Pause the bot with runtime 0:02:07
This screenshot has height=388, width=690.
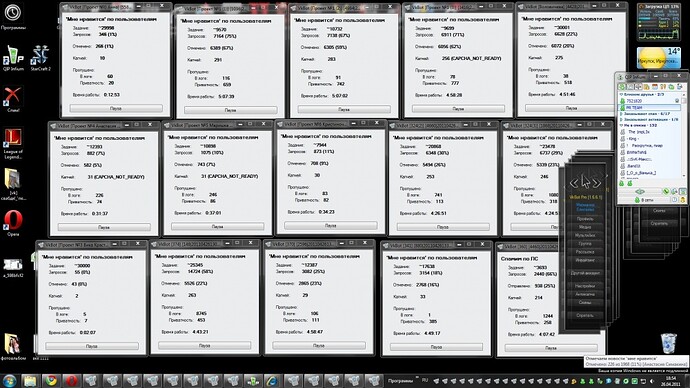click(92, 346)
